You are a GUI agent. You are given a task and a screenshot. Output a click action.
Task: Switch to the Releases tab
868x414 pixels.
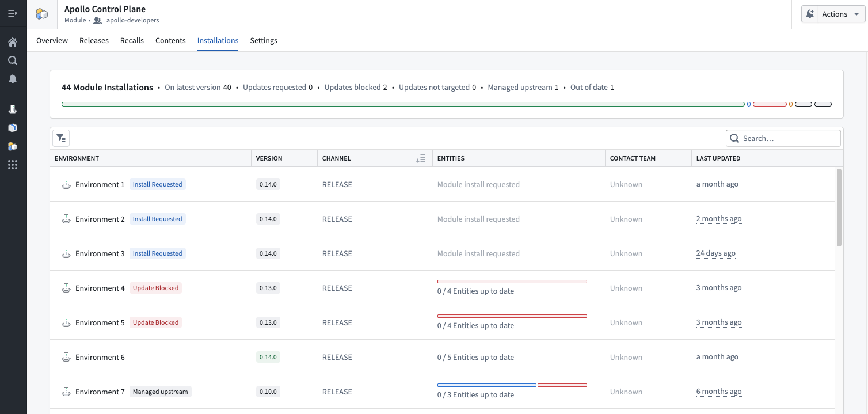tap(94, 40)
